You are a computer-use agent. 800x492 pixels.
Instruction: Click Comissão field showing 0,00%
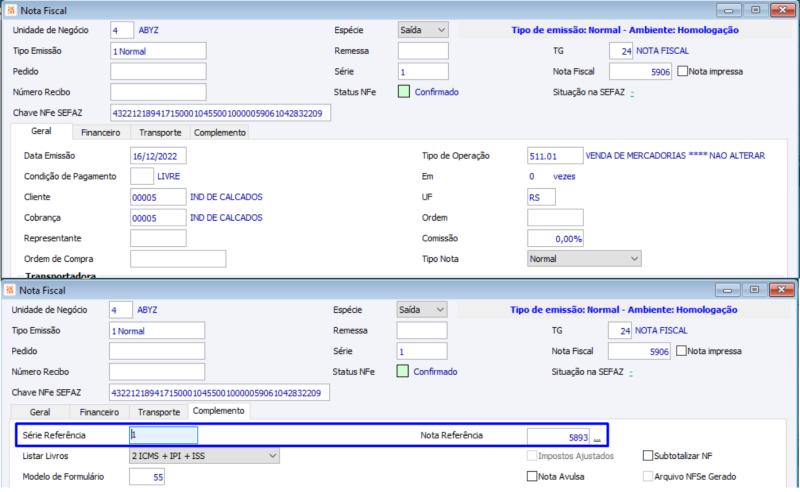[555, 238]
